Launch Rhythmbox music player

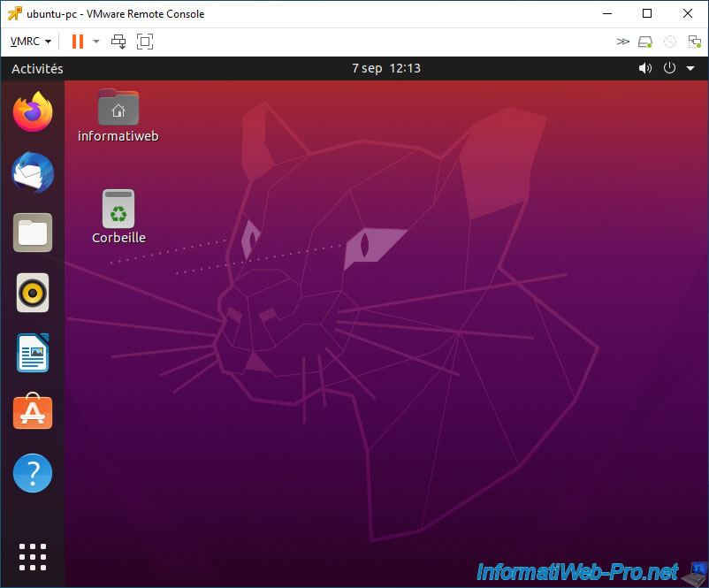click(x=33, y=293)
